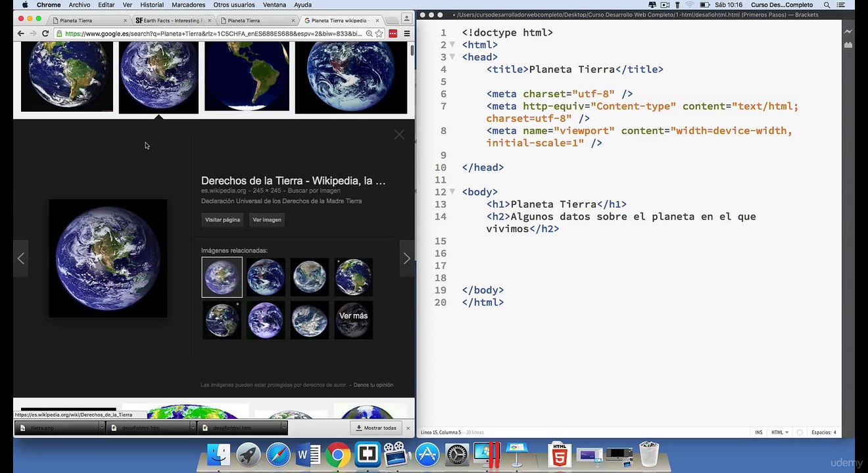This screenshot has height=473, width=868.
Task: Close the Chrome downloads bar
Action: pos(408,428)
